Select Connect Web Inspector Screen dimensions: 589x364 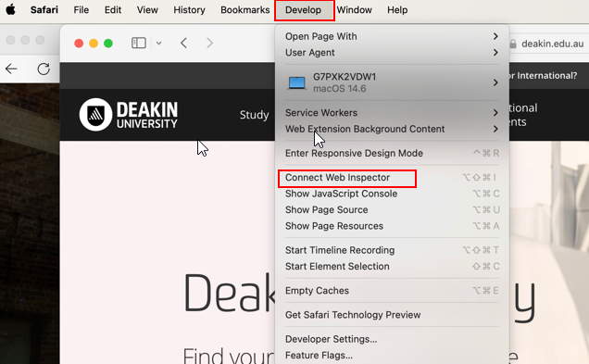pyautogui.click(x=392, y=178)
